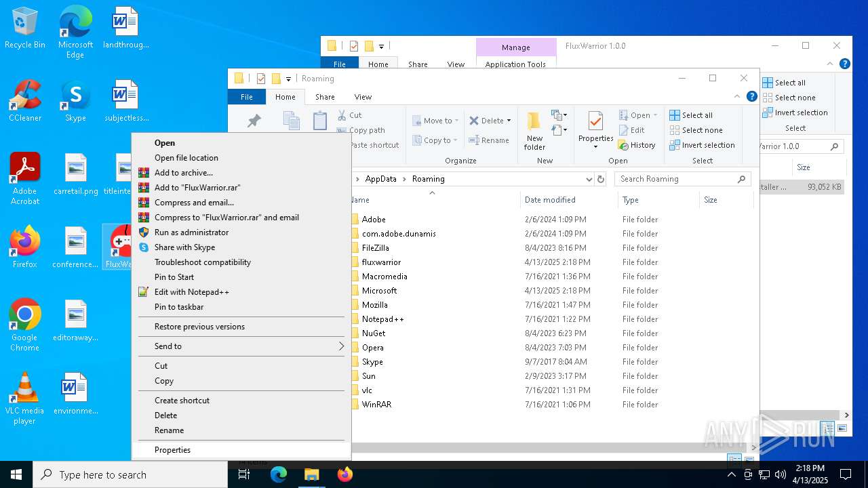
Task: Select environme Word document on desktop
Action: (75, 394)
